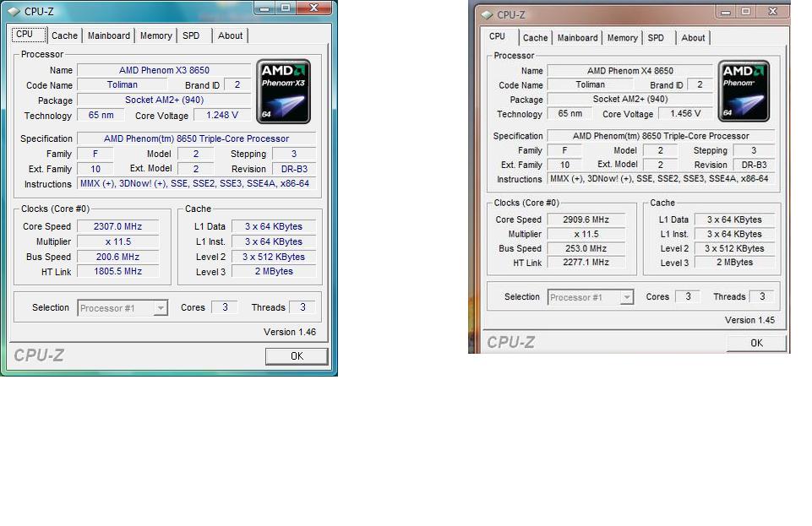The width and height of the screenshot is (812, 526).
Task: Click Version 1.45 text
Action: [x=749, y=320]
